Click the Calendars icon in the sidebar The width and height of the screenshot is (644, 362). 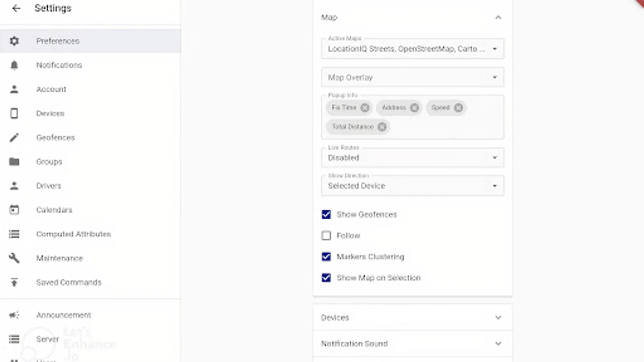click(x=14, y=210)
